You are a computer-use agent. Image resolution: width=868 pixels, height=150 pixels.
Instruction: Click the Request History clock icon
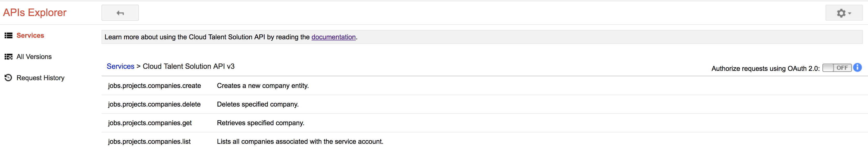coord(8,77)
